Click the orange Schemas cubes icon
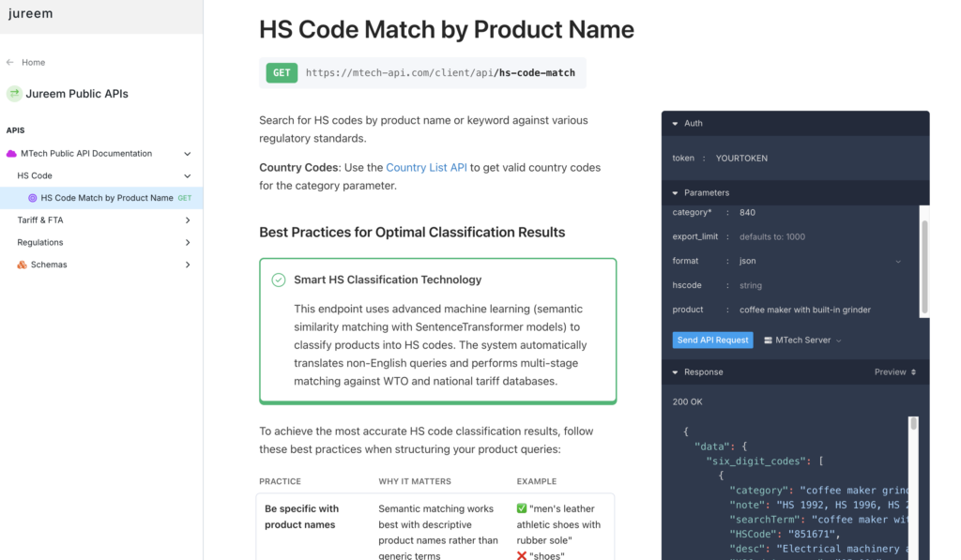The image size is (961, 560). 23,265
